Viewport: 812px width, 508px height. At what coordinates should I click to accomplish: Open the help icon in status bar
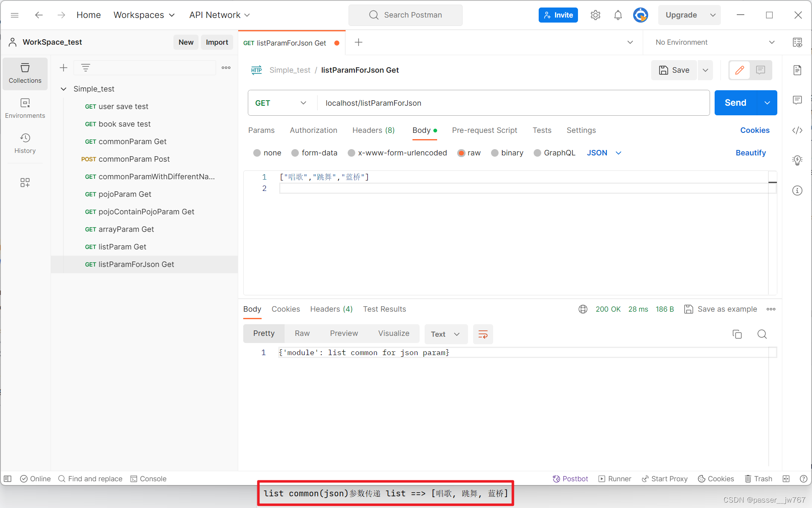click(x=803, y=479)
